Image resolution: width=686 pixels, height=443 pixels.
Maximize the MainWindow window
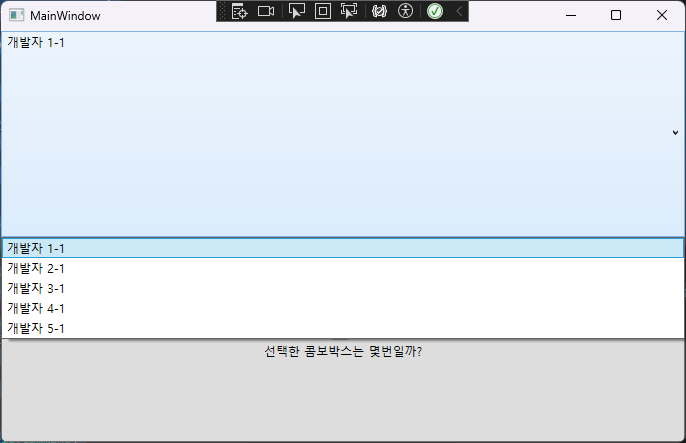tap(616, 15)
